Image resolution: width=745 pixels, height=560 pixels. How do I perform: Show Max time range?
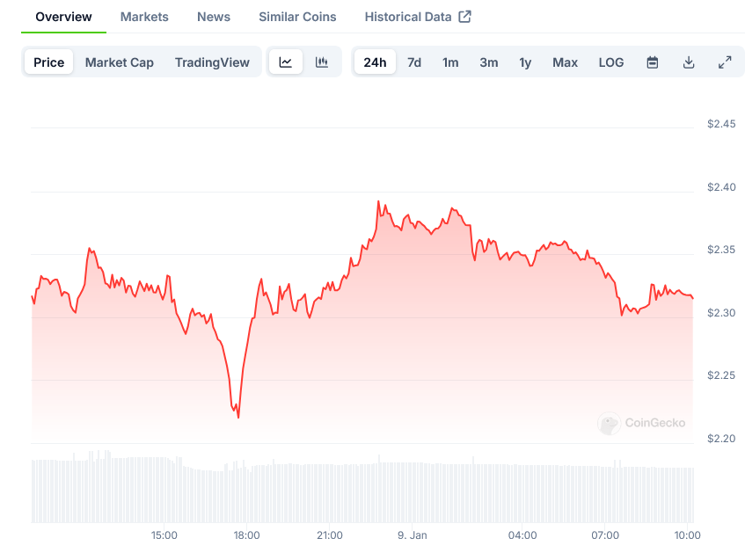(x=565, y=62)
